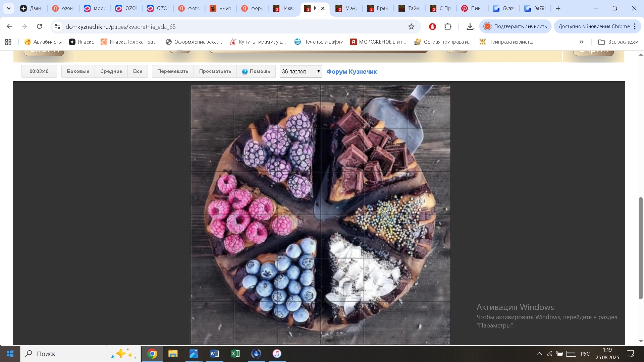Screen dimensions: 644x362
Task: Switch input language РУС
Action: (x=585, y=354)
